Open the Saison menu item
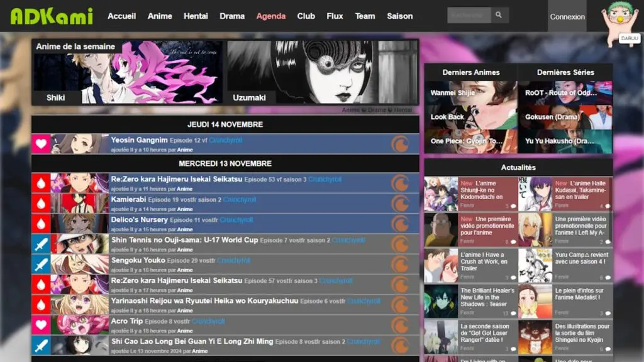 [399, 16]
